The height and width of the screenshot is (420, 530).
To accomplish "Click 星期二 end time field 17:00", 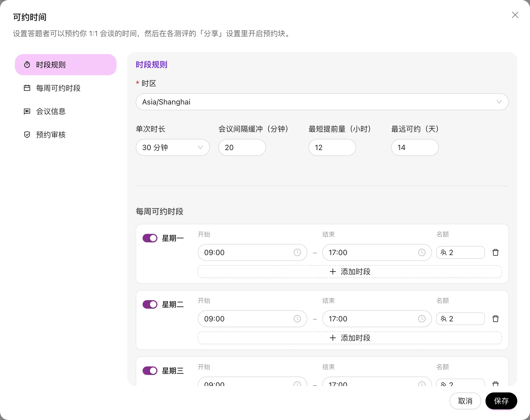I will coord(377,319).
